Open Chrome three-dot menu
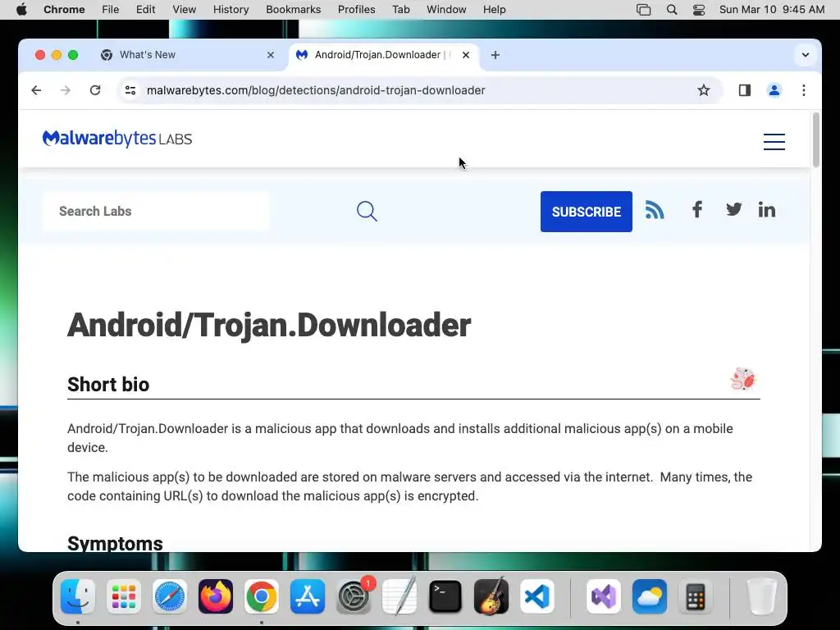 tap(804, 90)
